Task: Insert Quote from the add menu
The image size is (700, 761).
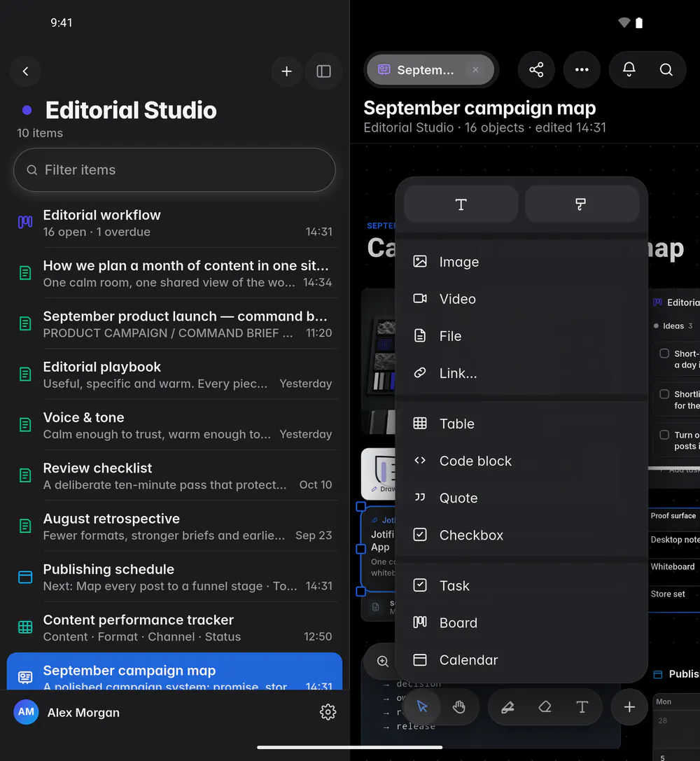Action: 521,498
